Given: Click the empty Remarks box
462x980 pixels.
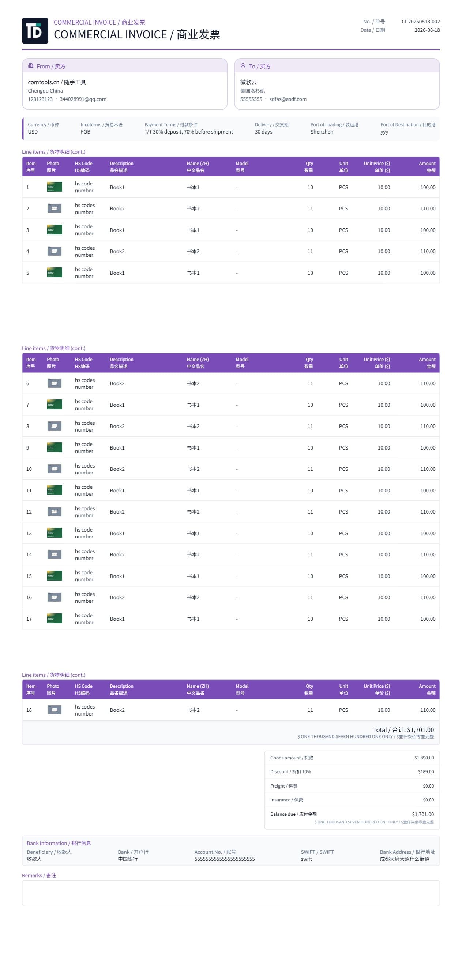Looking at the screenshot, I should tap(230, 893).
